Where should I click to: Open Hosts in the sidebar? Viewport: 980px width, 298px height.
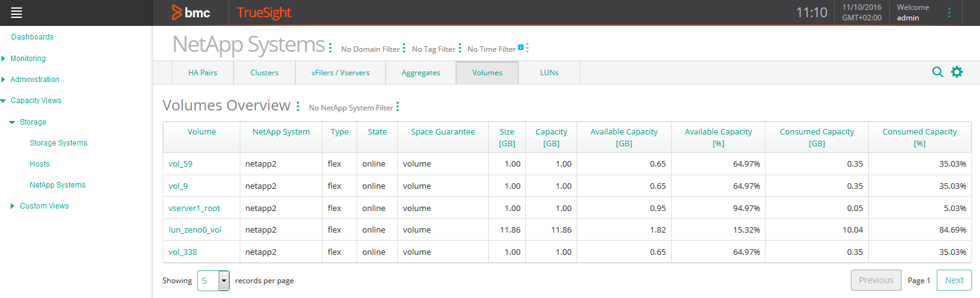point(40,164)
